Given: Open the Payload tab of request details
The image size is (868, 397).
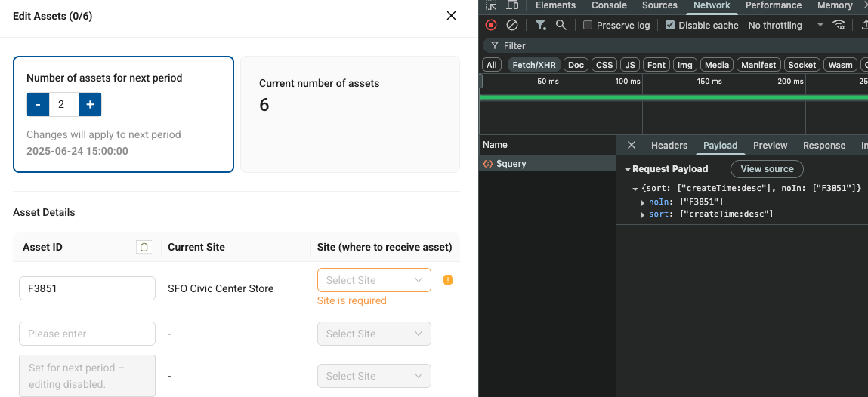Looking at the screenshot, I should 720,146.
